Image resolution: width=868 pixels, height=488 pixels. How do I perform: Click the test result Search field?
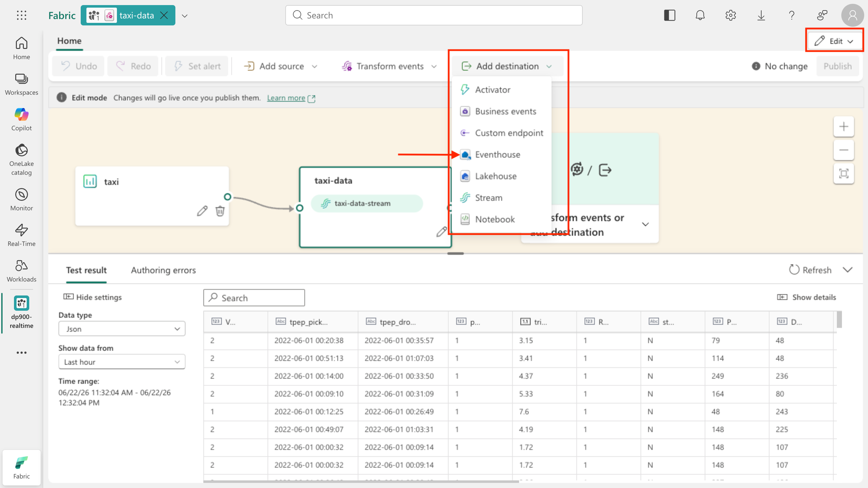[254, 298]
